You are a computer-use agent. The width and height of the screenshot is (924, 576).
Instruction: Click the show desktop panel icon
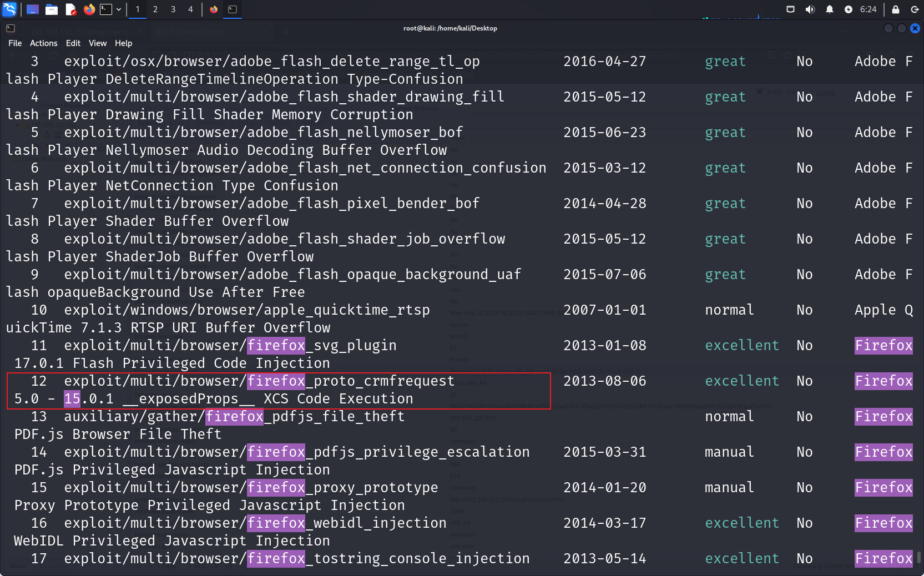click(x=33, y=9)
